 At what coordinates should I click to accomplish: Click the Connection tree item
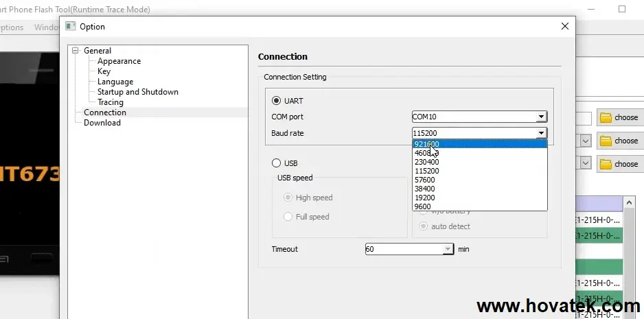[105, 113]
